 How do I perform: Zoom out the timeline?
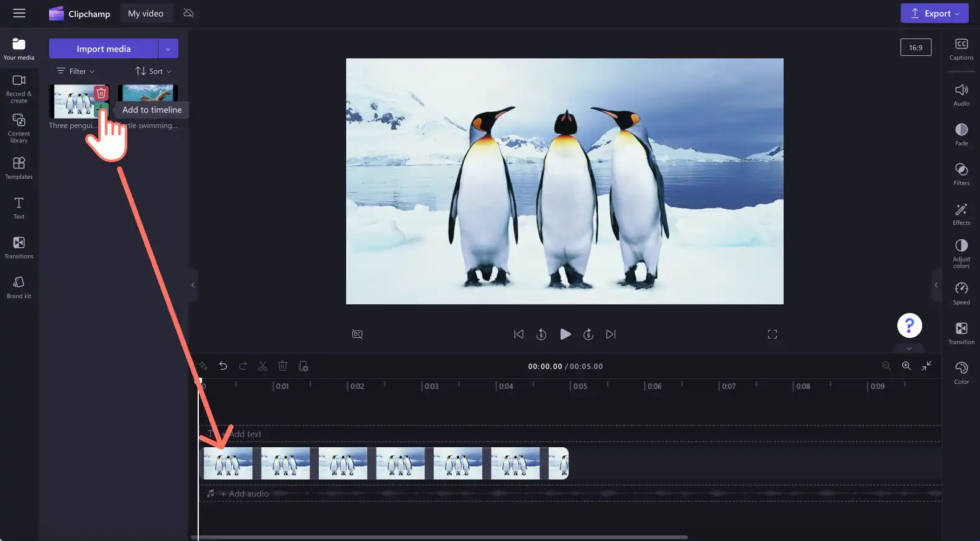point(887,366)
